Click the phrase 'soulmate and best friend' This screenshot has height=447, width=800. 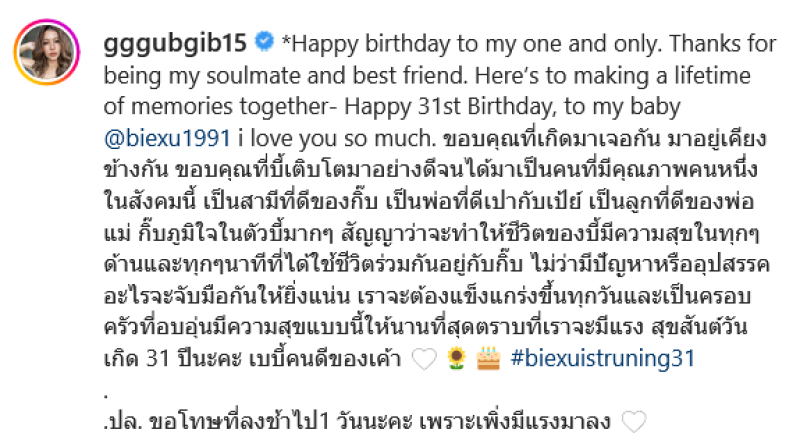337,76
